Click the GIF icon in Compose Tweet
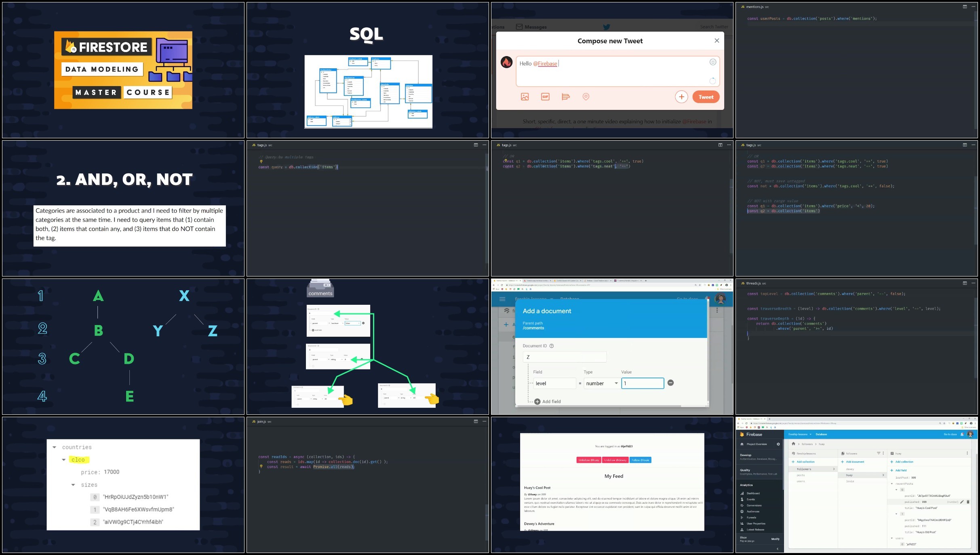The width and height of the screenshot is (980, 555). point(545,97)
